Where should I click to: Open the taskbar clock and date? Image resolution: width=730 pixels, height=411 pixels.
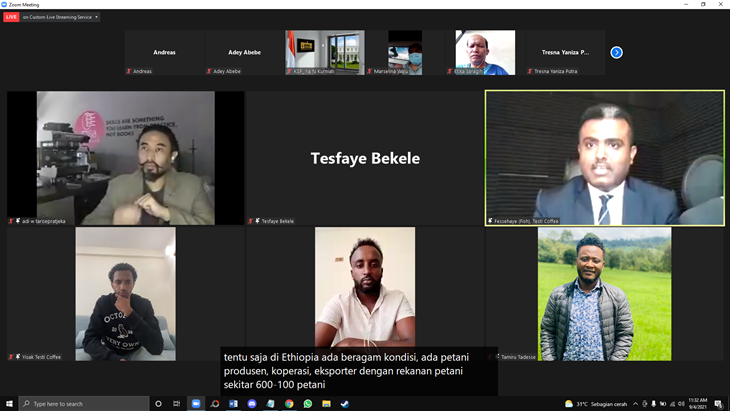[696, 404]
